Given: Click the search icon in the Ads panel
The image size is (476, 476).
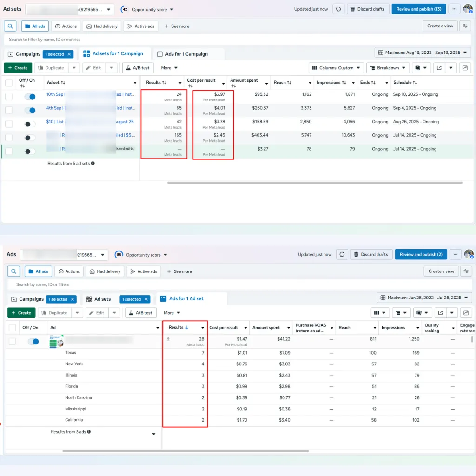Looking at the screenshot, I should tap(13, 271).
